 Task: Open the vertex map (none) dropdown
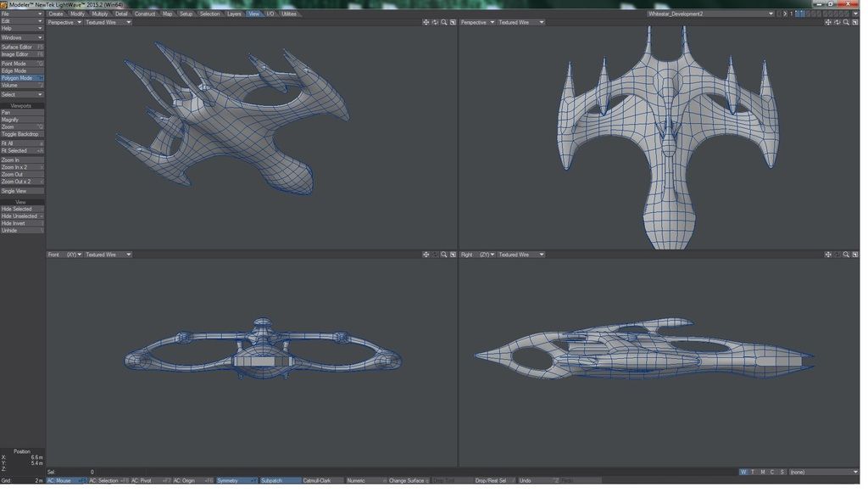pos(824,473)
